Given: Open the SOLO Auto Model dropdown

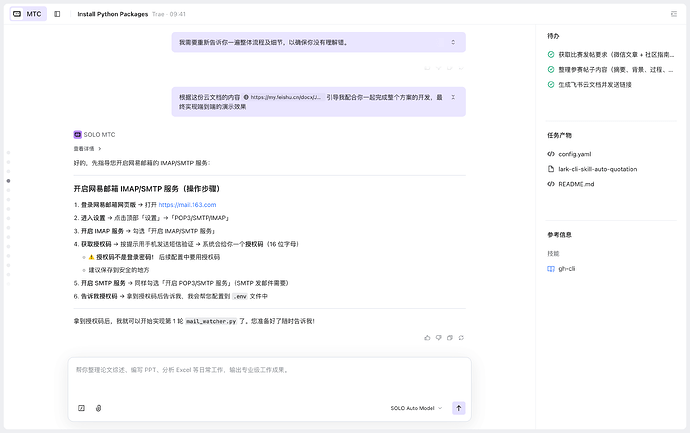Looking at the screenshot, I should [416, 408].
